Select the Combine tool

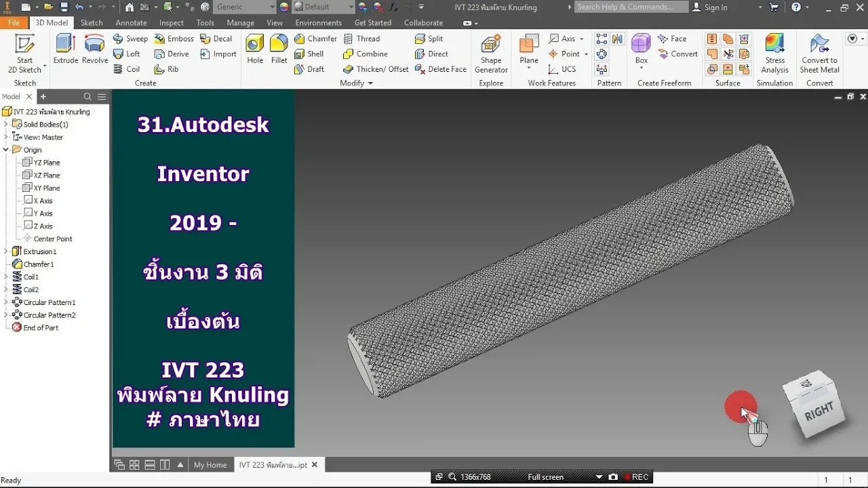366,54
